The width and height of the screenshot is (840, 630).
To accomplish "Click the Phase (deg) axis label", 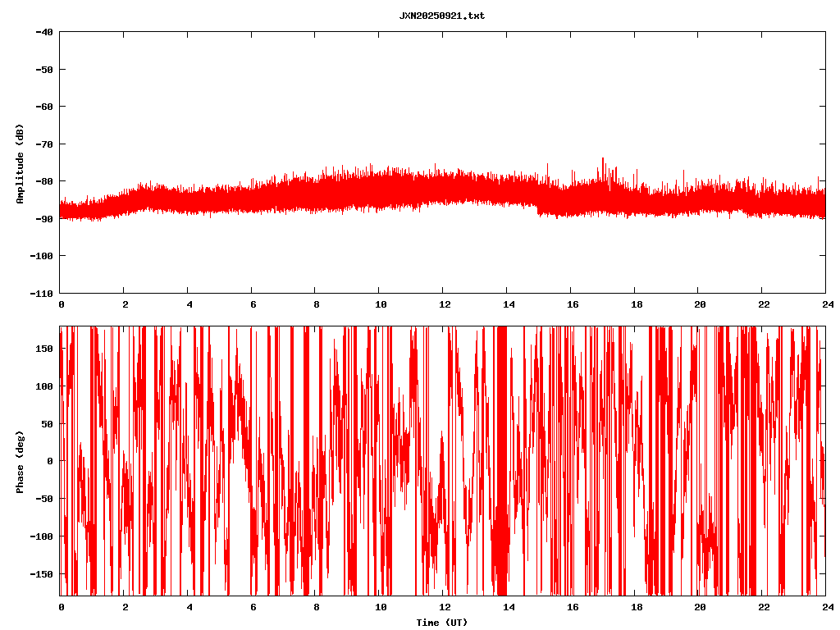I will 19,461.
